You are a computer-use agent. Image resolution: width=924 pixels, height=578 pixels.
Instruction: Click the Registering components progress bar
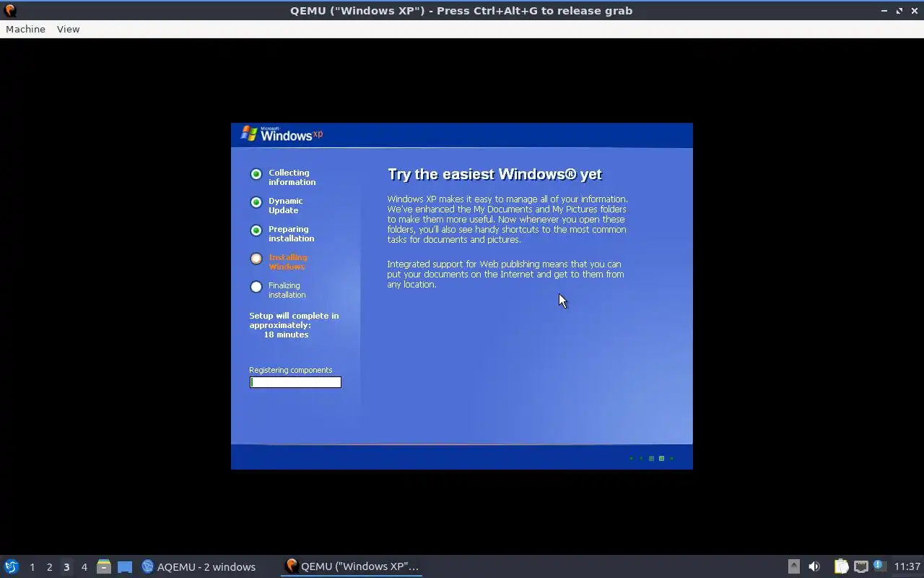point(295,382)
